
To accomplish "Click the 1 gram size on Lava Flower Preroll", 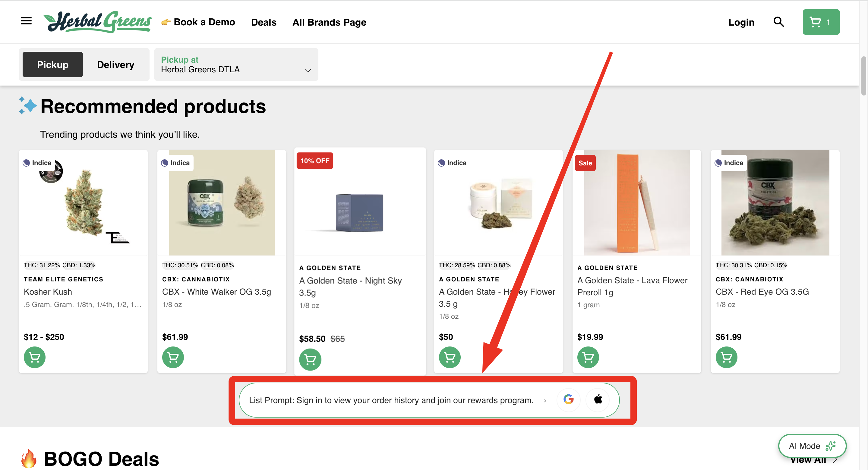I will pyautogui.click(x=588, y=305).
